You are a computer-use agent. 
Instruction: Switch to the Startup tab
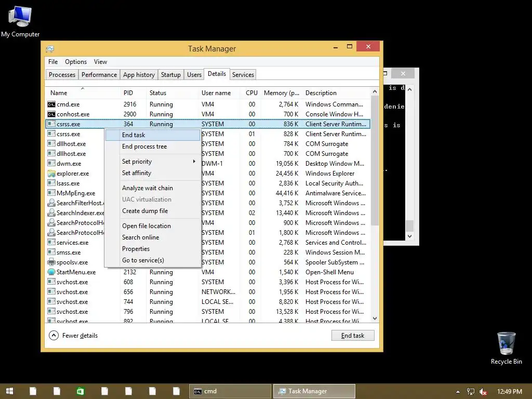pos(170,75)
